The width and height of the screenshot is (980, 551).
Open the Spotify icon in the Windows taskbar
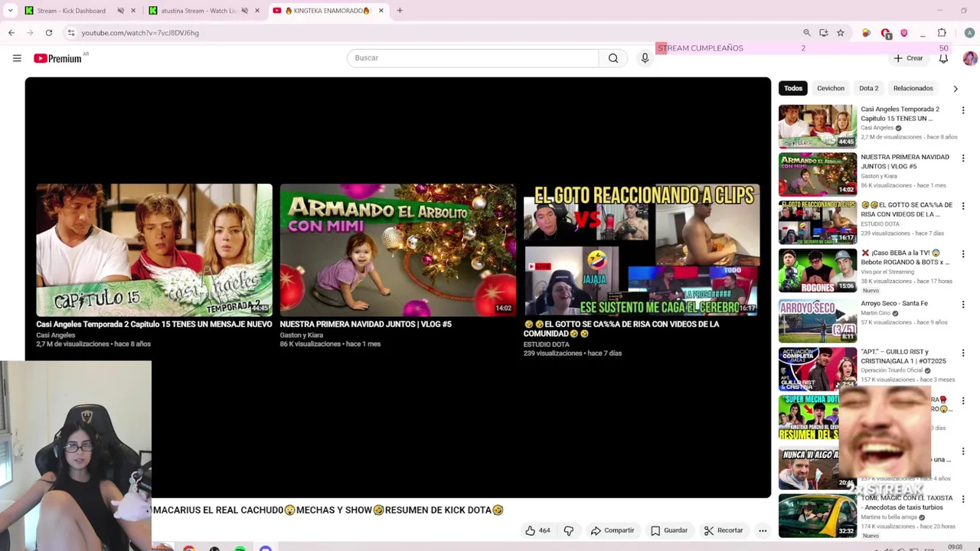(240, 548)
